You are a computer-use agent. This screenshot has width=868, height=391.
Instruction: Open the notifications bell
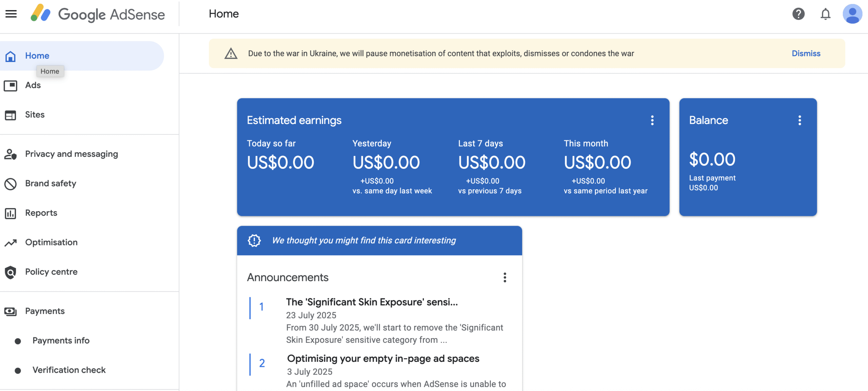(825, 14)
